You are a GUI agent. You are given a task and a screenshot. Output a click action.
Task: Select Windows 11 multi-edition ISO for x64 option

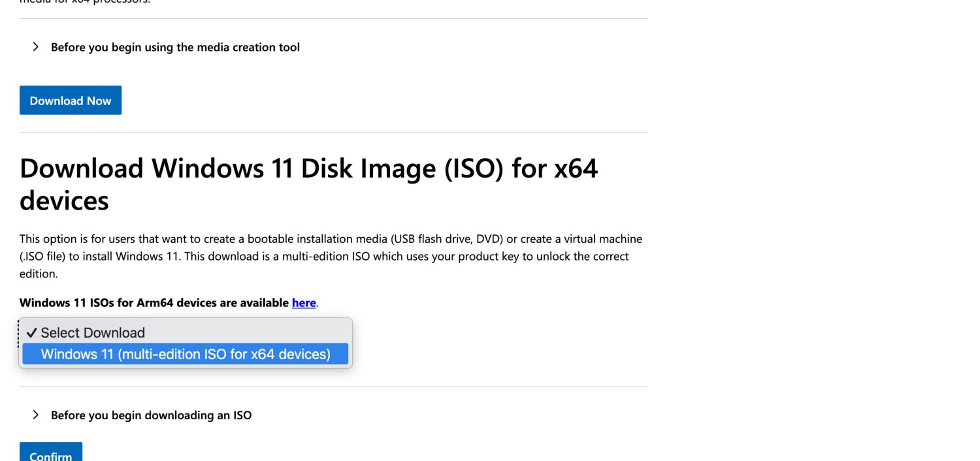[x=186, y=354]
